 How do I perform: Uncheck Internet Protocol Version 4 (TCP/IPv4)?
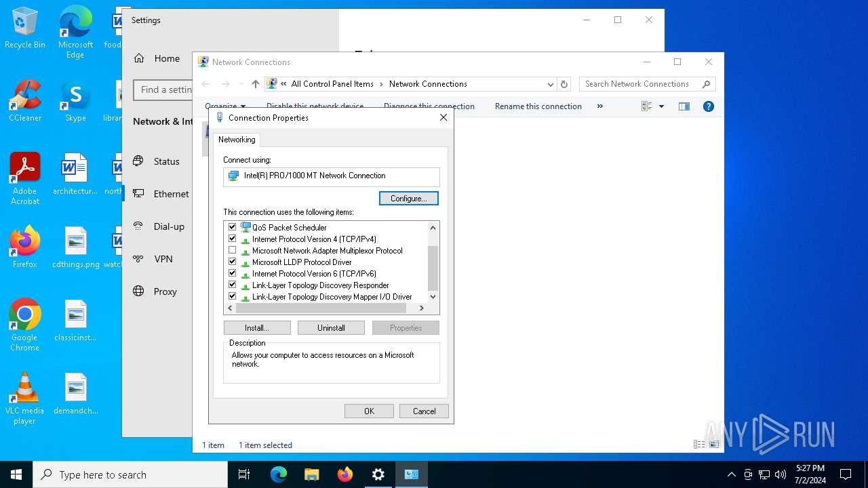coord(233,239)
